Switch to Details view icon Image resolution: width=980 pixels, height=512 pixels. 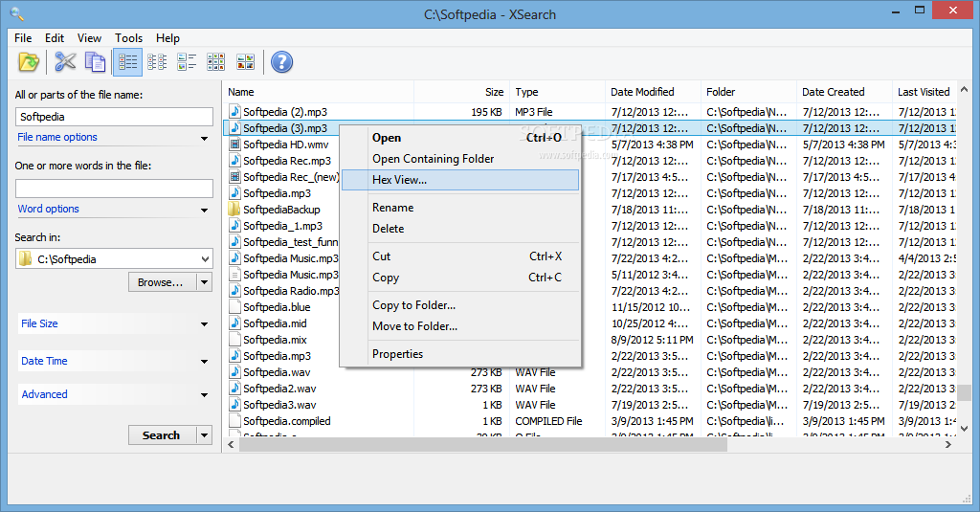coord(127,62)
